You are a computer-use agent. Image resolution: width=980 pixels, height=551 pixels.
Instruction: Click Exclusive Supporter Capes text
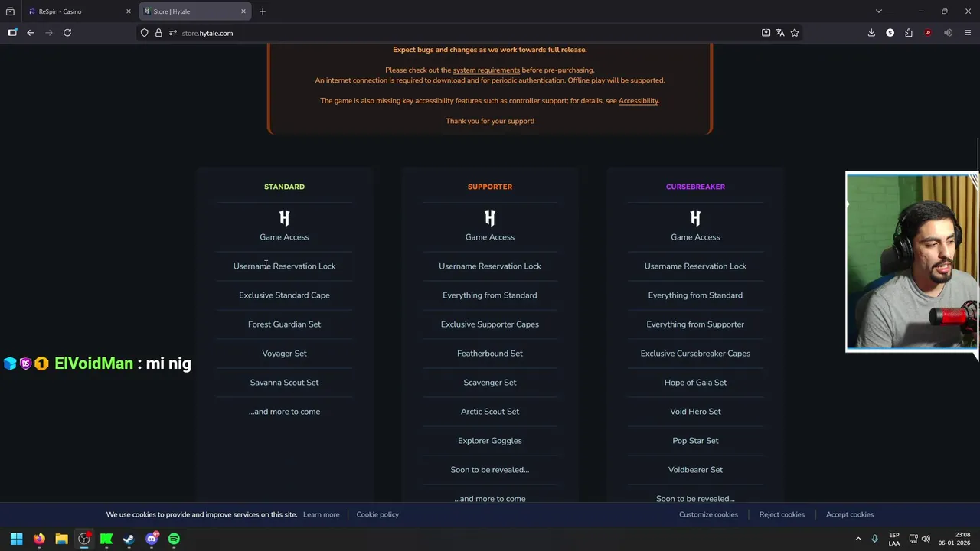[x=490, y=324]
